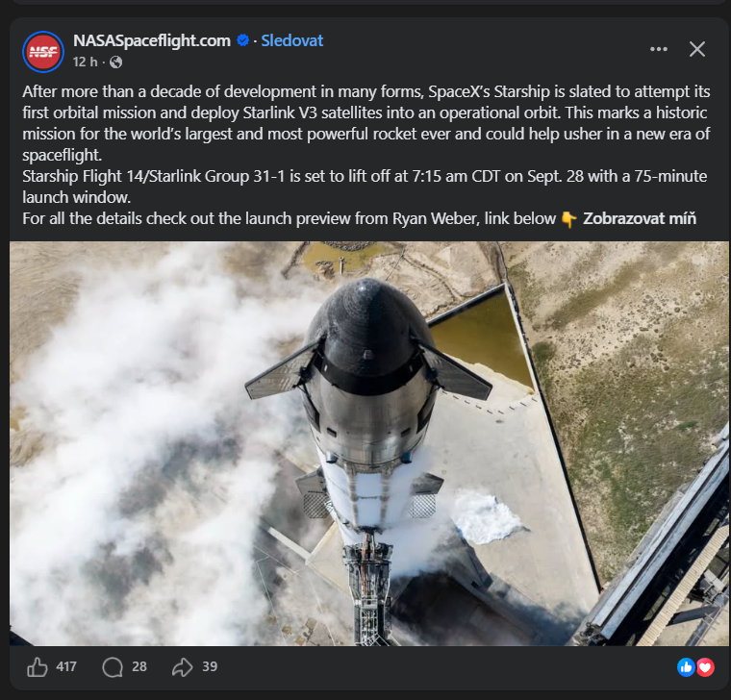The image size is (731, 700).
Task: Open the Starship launch photo
Action: coord(368,443)
